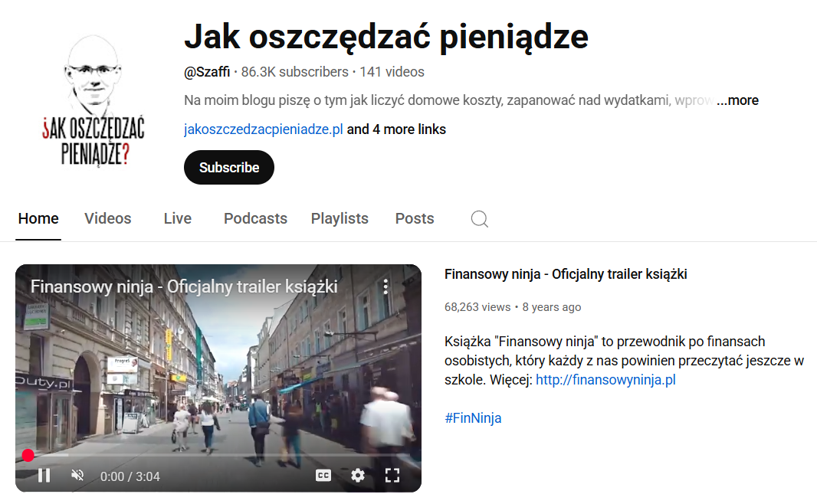Follow the #FinNinja hashtag
The height and width of the screenshot is (504, 817).
473,418
